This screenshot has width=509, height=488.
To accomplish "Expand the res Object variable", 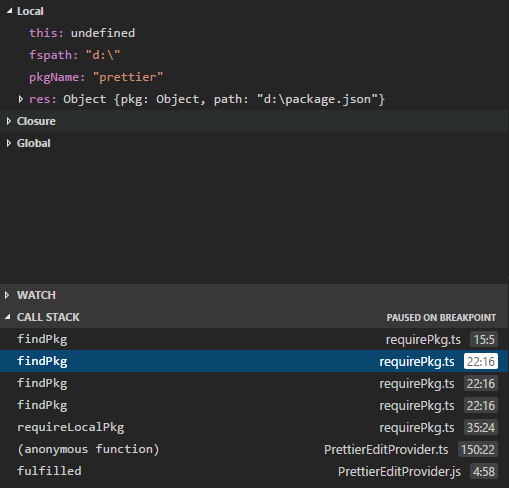I will (21, 99).
